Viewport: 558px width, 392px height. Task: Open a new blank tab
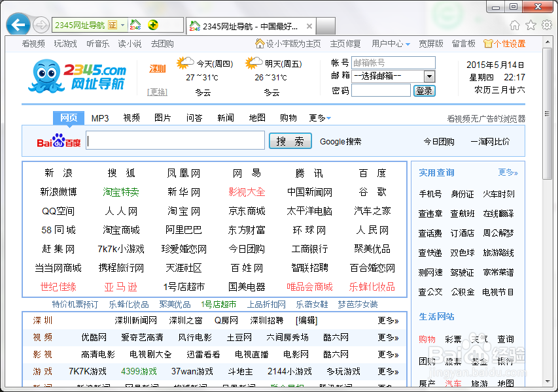click(326, 26)
